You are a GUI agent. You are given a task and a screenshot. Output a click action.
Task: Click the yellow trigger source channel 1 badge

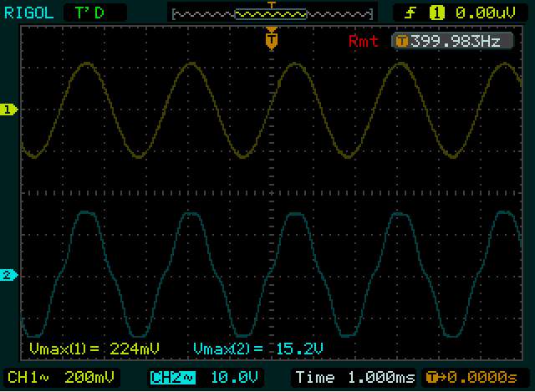(435, 13)
